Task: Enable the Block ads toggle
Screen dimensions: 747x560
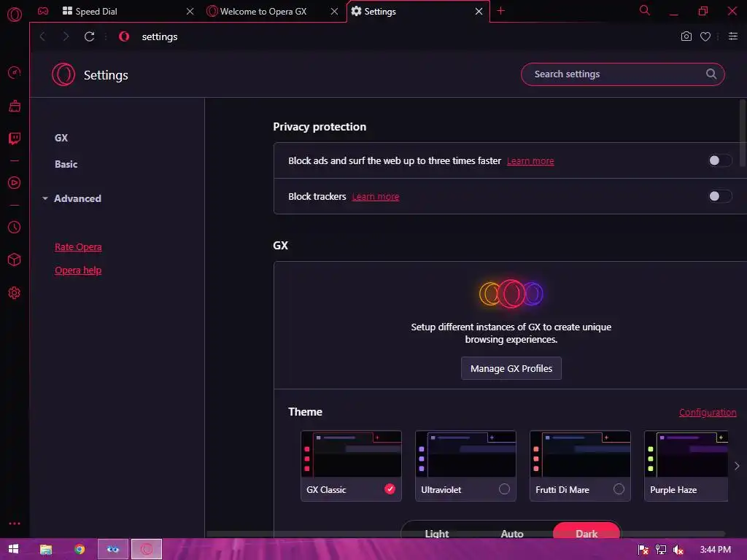Action: [x=719, y=160]
